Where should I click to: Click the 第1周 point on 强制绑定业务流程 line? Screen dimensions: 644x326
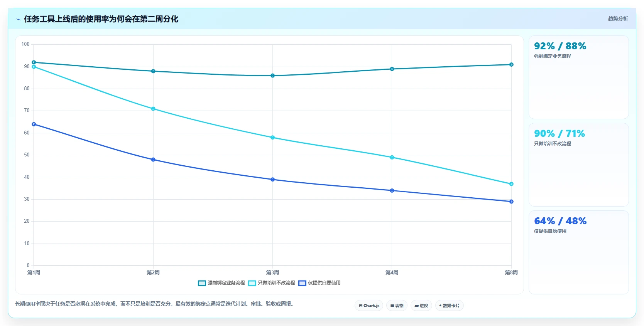34,62
